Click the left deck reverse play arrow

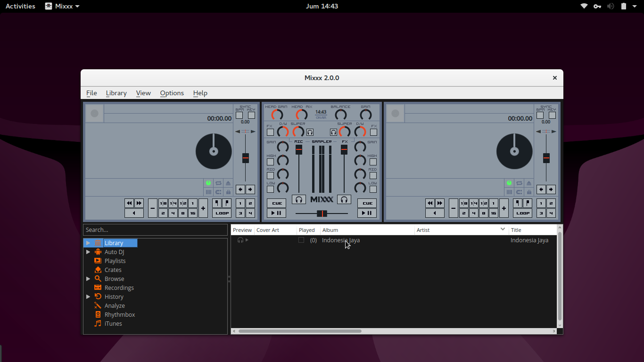click(x=134, y=213)
